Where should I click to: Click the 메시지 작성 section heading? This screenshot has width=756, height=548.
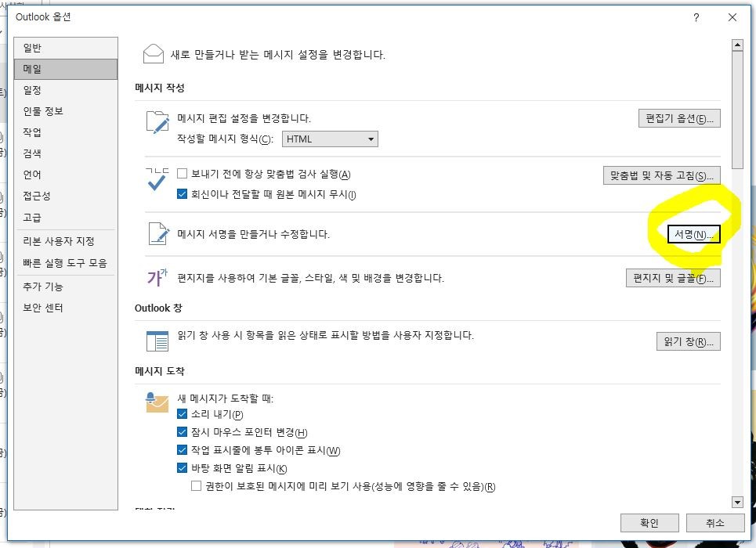click(160, 88)
